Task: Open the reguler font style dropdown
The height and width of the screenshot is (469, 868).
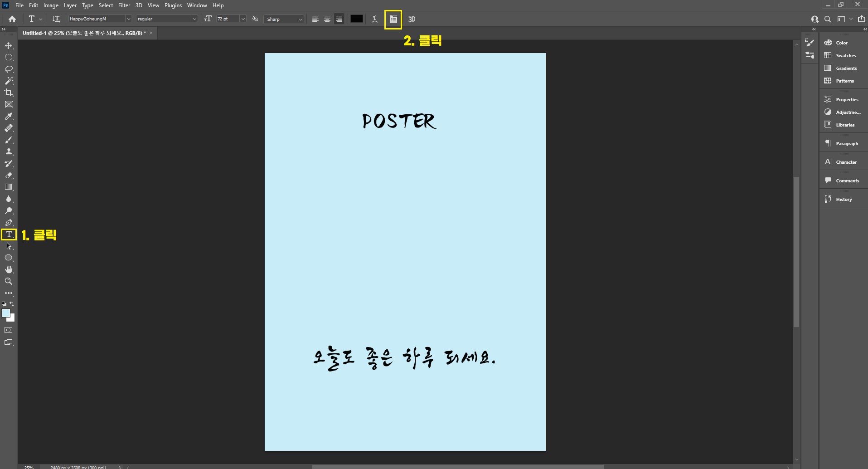Action: coord(194,19)
